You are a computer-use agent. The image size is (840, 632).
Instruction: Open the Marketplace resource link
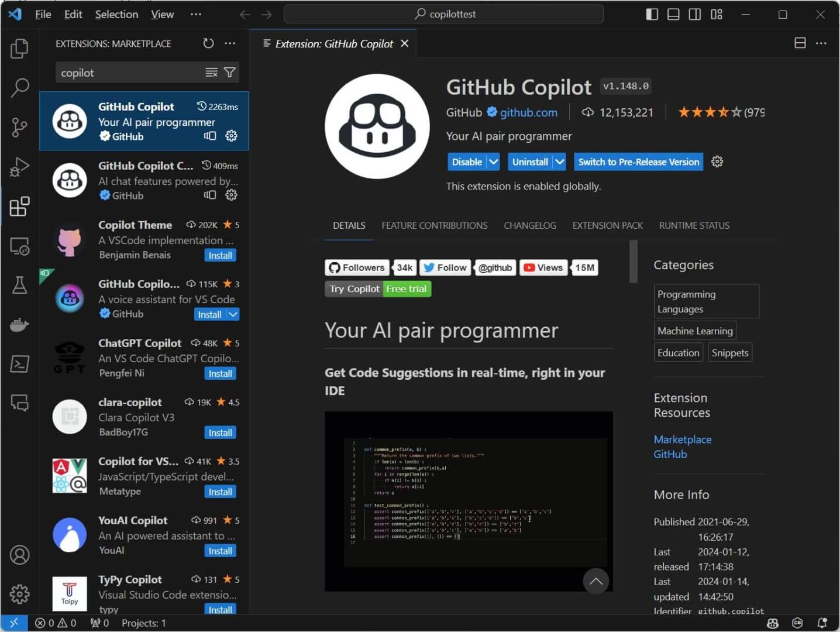pos(682,439)
